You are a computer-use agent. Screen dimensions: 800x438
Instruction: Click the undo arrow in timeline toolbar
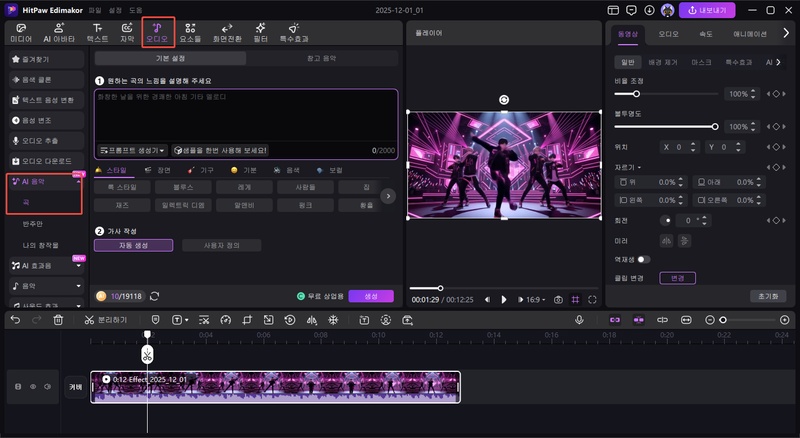click(15, 320)
